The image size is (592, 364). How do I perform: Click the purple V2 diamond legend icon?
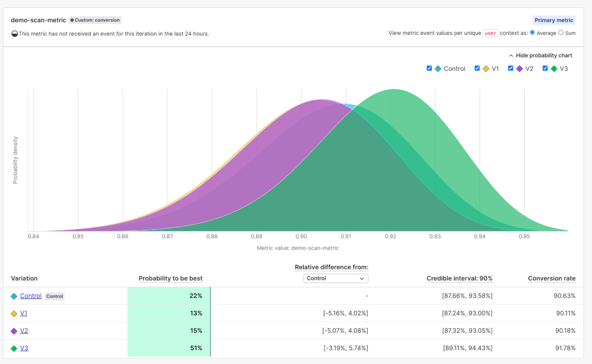click(x=519, y=69)
